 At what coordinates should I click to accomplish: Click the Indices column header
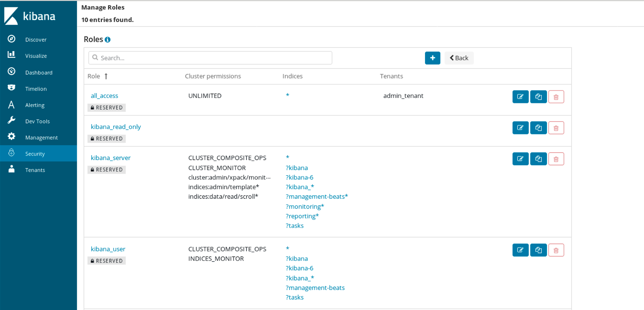293,76
